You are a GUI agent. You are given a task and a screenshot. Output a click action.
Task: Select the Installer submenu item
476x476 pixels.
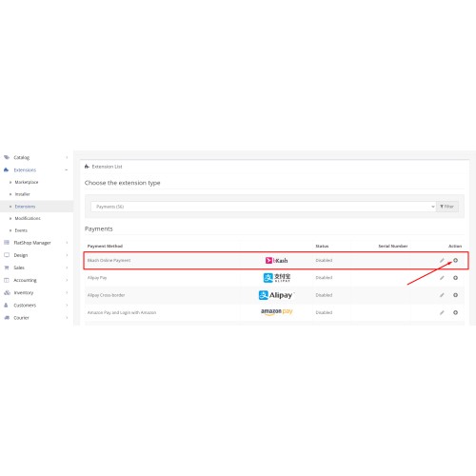coord(22,194)
